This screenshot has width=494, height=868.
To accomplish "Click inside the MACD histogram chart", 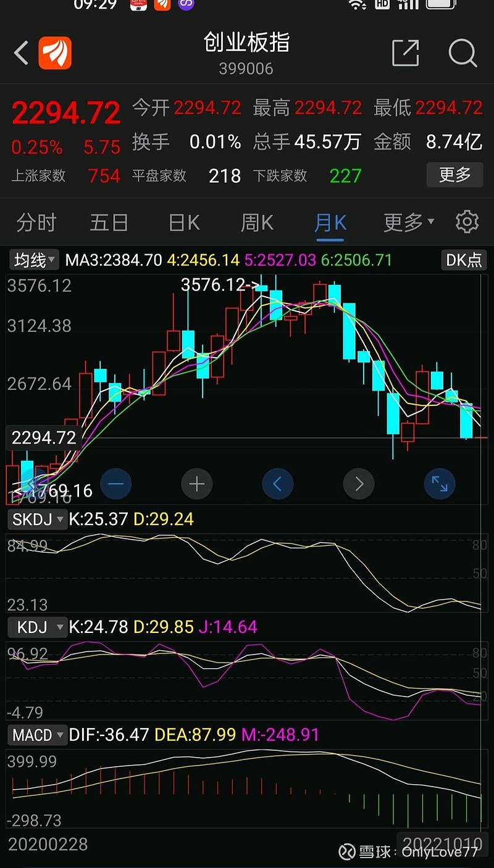I will pos(247,790).
